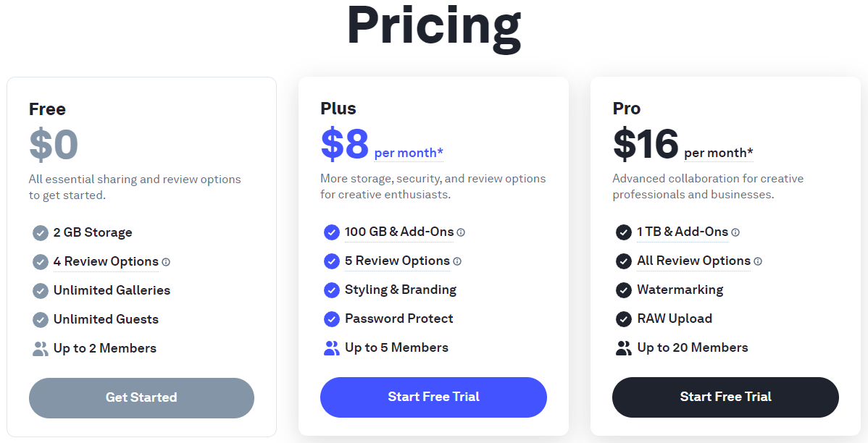This screenshot has width=868, height=443.
Task: Click the "per month*" link beside the Pro price
Action: (717, 152)
